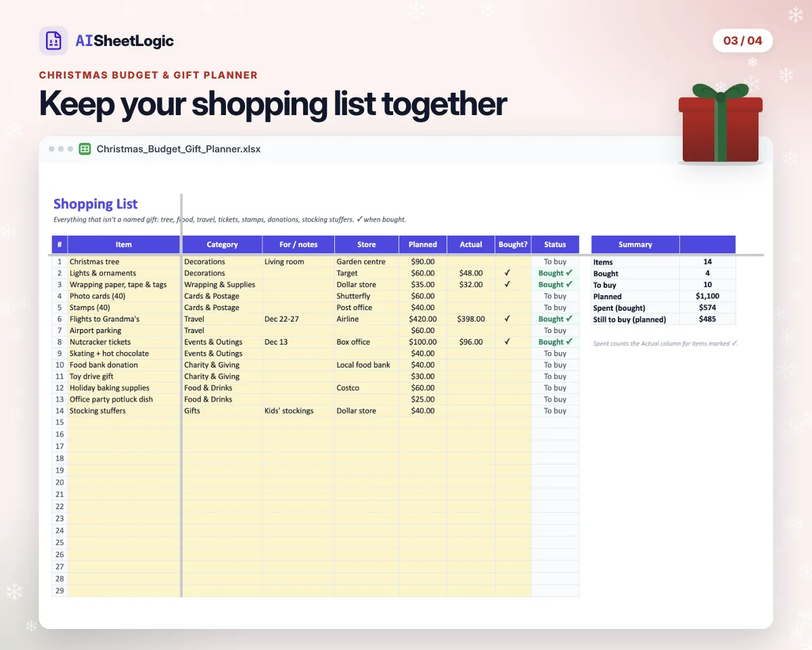Click the $420.00 planned amount
Screen dimensions: 812x650
[423, 318]
